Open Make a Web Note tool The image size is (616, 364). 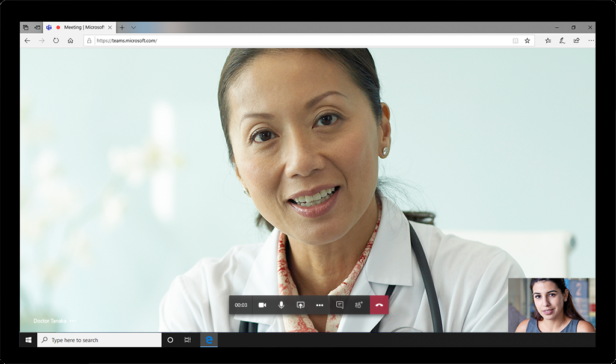tap(562, 40)
